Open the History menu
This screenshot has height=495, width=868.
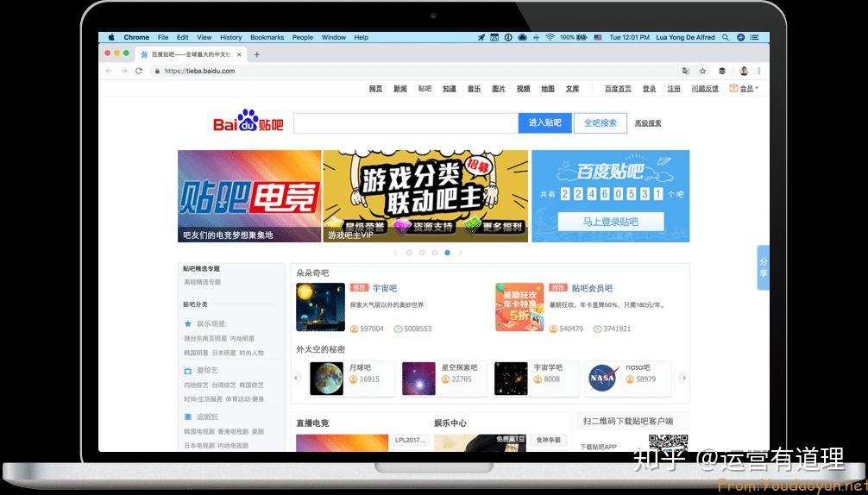(231, 38)
